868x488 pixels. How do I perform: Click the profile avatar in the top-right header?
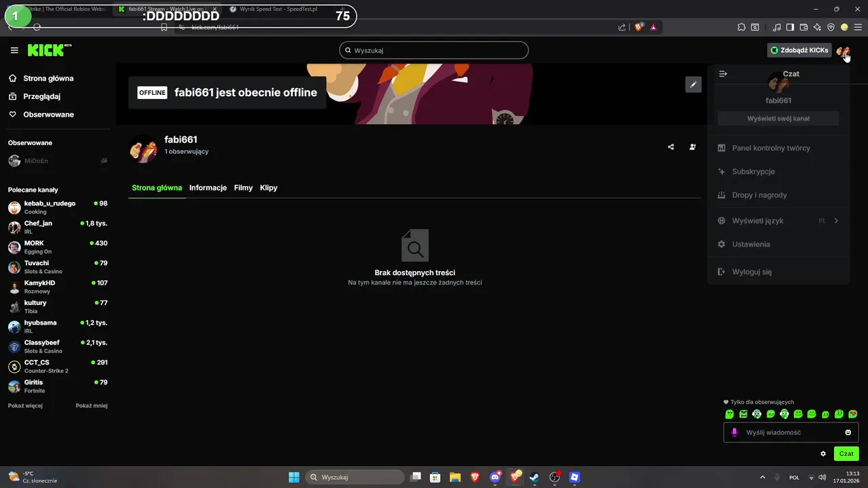pyautogui.click(x=842, y=50)
